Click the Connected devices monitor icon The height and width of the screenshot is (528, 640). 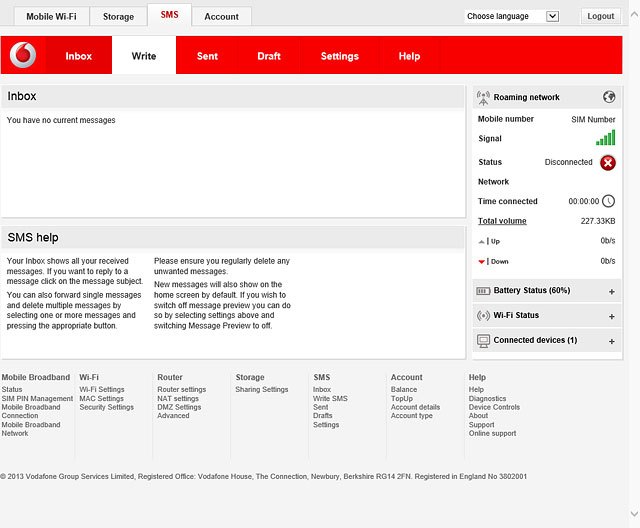tap(483, 341)
